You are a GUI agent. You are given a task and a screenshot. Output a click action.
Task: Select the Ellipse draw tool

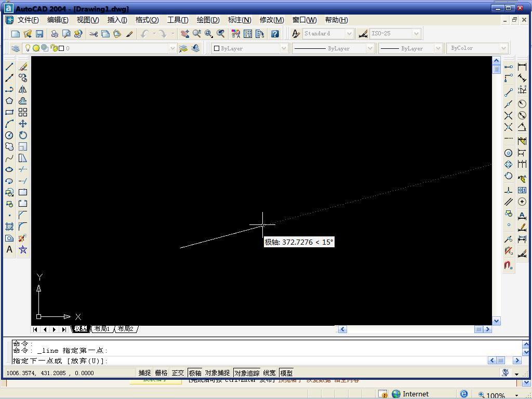pyautogui.click(x=9, y=169)
